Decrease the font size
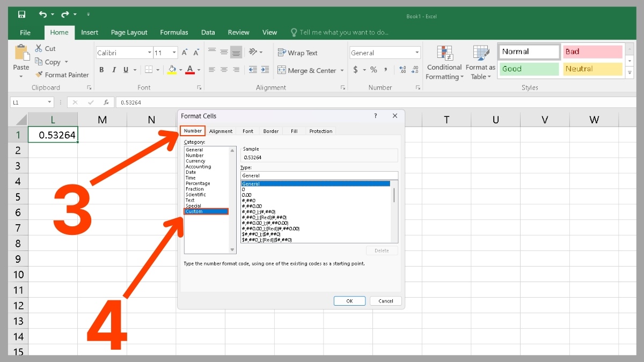 click(x=196, y=53)
